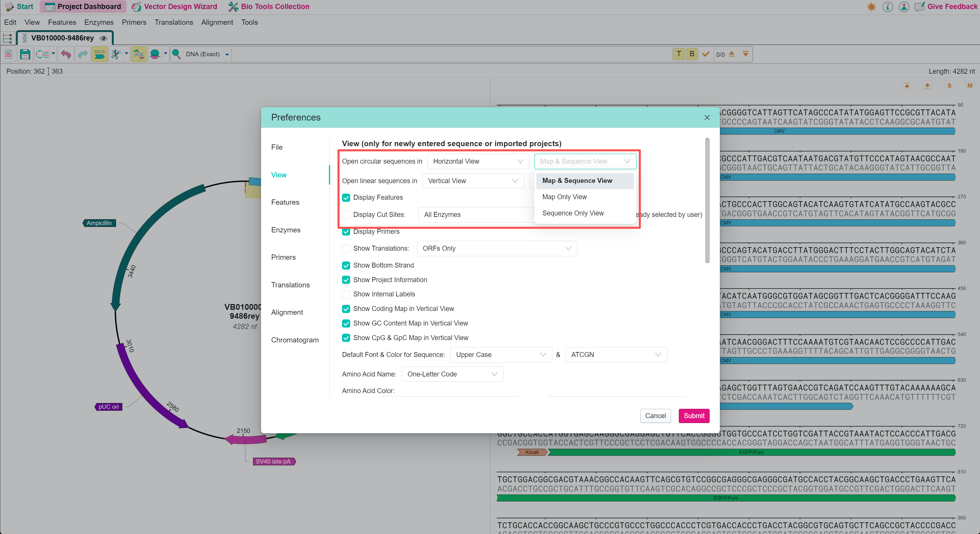Click the Cancel button

(655, 416)
